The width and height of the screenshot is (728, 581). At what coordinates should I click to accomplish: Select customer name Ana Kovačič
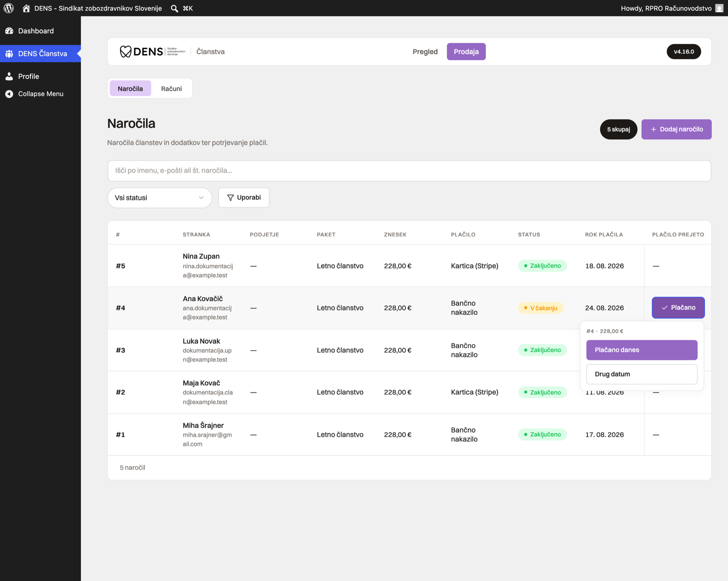tap(202, 299)
